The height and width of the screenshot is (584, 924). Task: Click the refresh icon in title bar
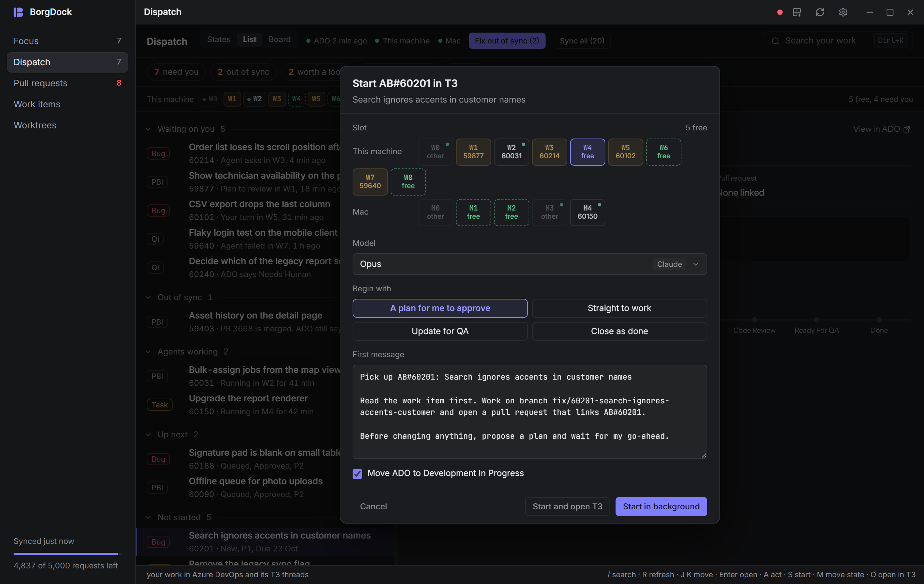(x=820, y=12)
